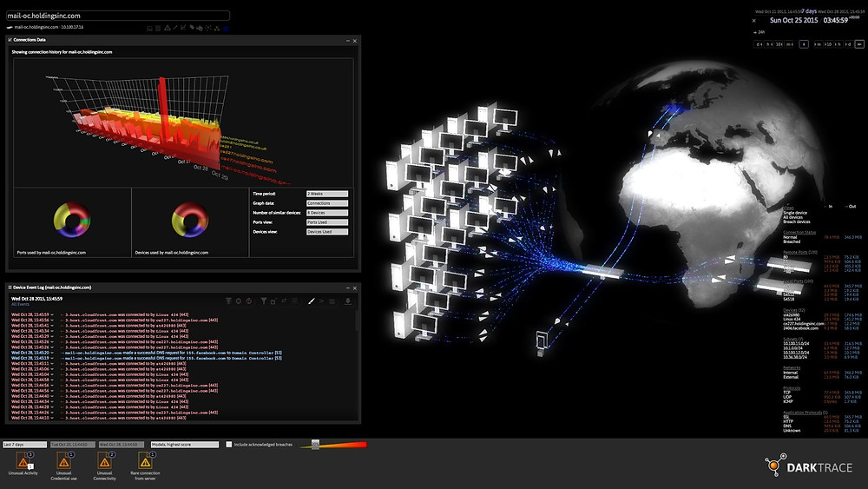Open the Unusual Connectivity breach icon
Viewport: 868px width, 489px height.
pyautogui.click(x=105, y=460)
